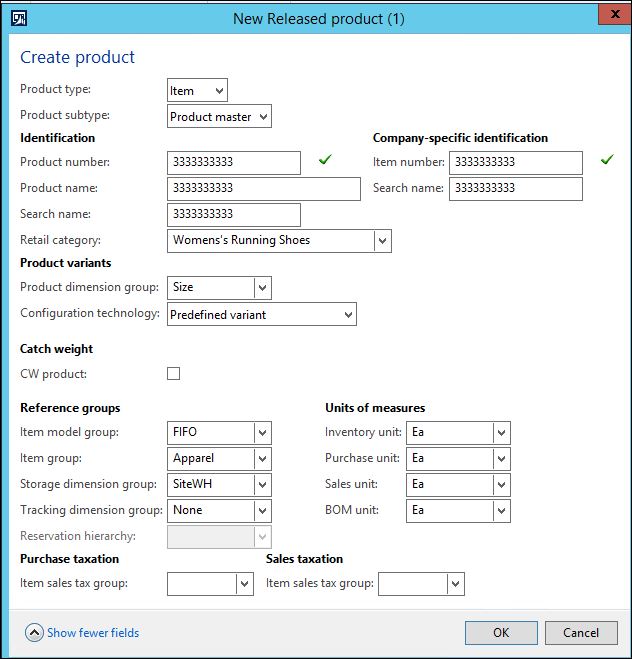The height and width of the screenshot is (659, 632).
Task: Click the app icon in title bar
Action: coord(17,17)
